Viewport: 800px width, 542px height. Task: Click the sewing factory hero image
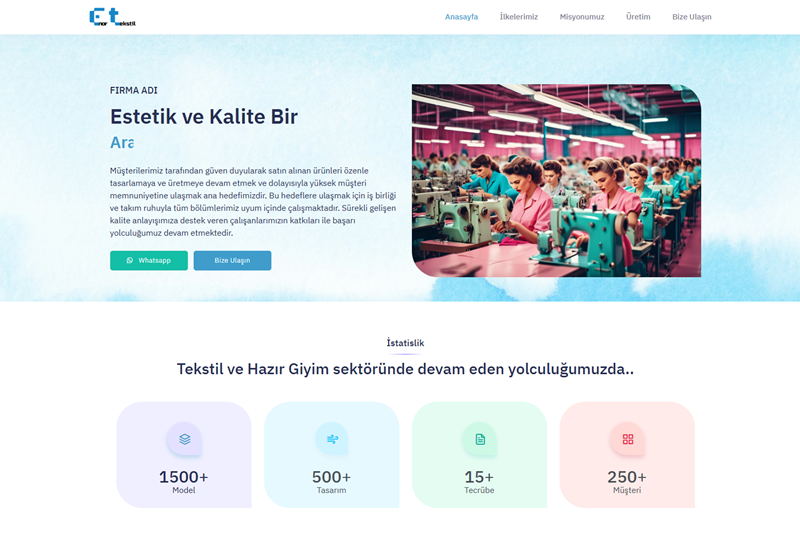[x=556, y=181]
